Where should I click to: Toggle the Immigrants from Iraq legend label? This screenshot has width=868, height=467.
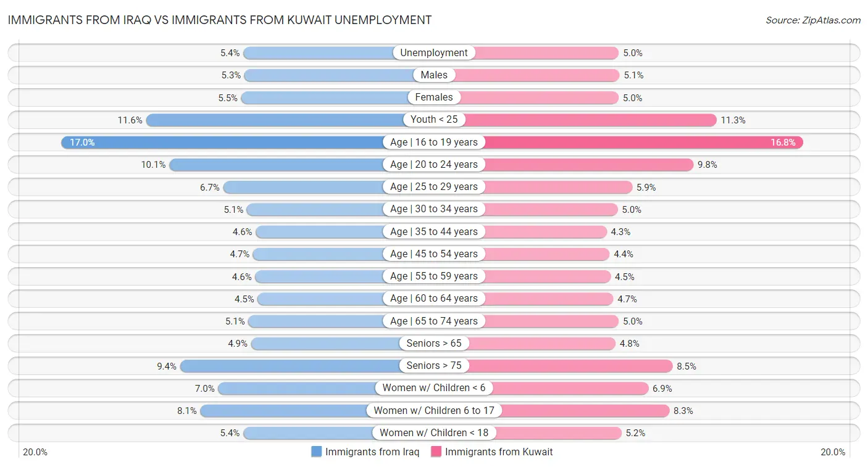pyautogui.click(x=372, y=452)
